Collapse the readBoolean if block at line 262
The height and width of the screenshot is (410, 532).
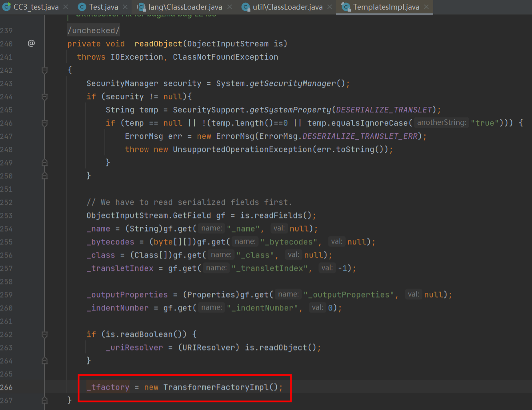coord(44,334)
